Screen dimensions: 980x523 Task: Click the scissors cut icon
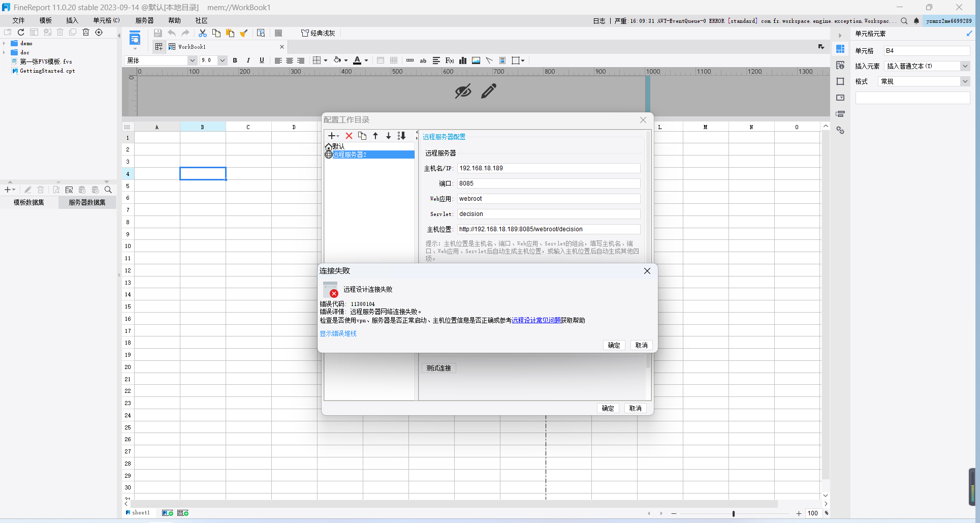[x=203, y=33]
